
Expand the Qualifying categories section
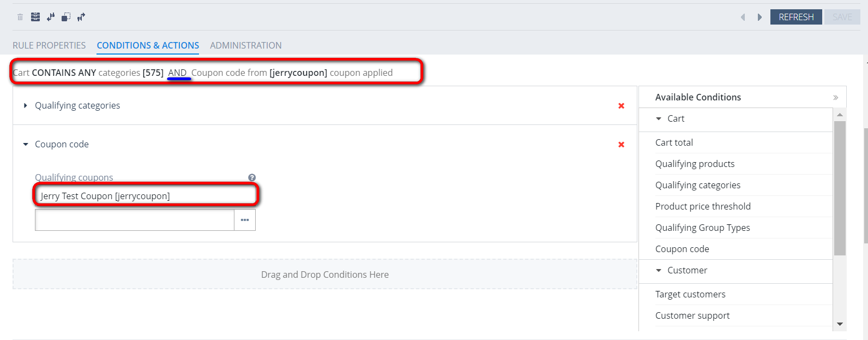(26, 105)
